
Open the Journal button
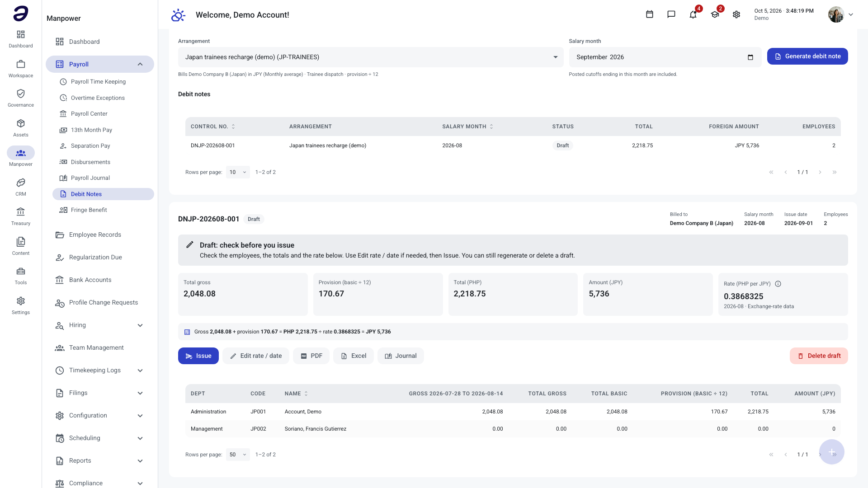[x=401, y=356]
